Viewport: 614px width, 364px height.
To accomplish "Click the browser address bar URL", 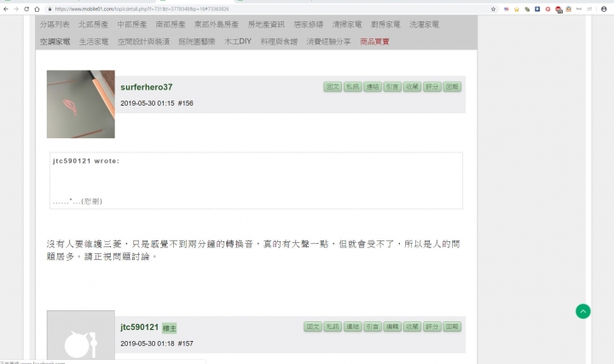I will [x=142, y=9].
